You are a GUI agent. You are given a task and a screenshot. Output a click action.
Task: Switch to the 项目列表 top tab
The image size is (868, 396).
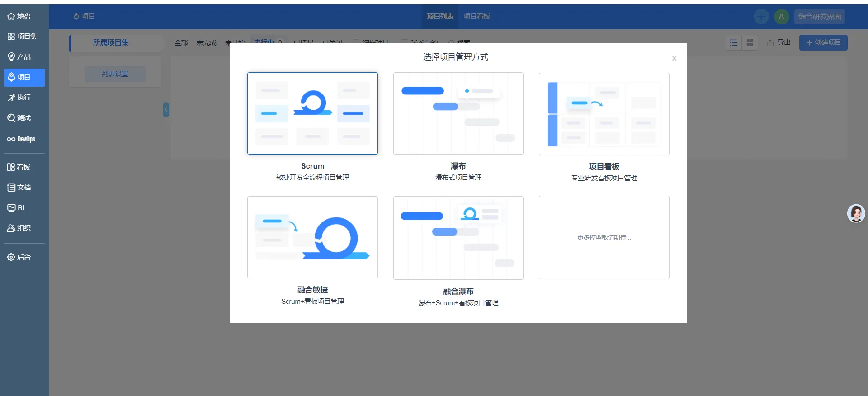click(440, 16)
